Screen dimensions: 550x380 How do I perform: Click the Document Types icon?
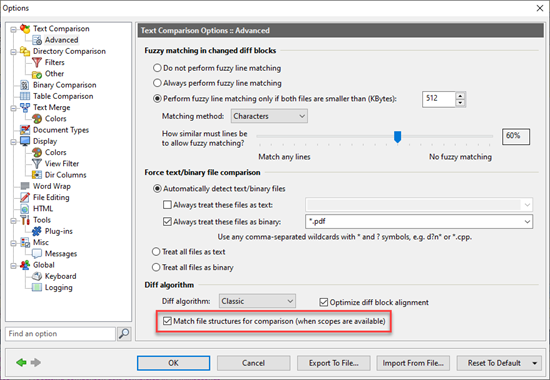tap(25, 130)
